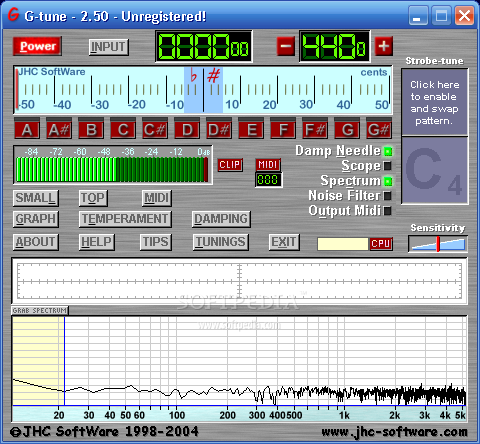The image size is (480, 444).
Task: Enable the Scope display option
Action: [388, 166]
